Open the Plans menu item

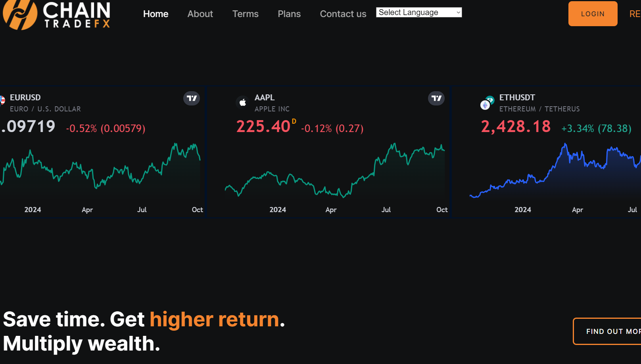coord(289,14)
